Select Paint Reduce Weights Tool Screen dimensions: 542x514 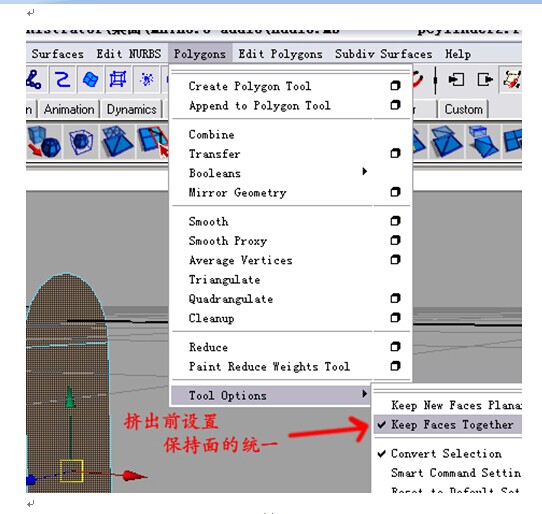coord(269,367)
